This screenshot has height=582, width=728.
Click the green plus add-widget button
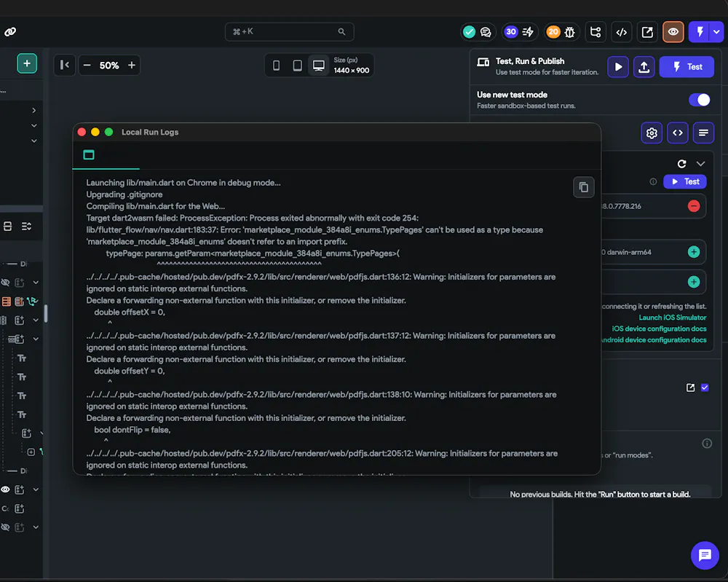27,63
